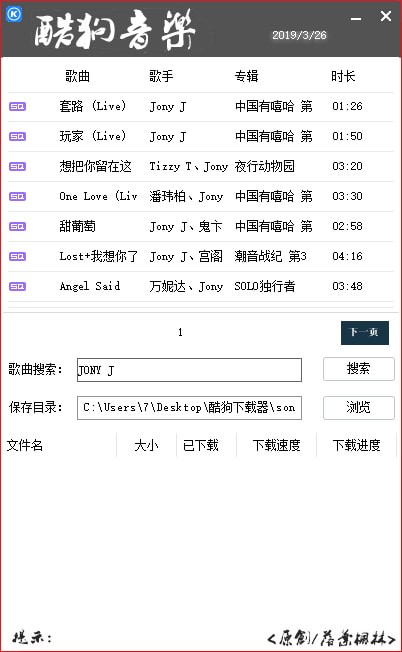Screen dimensions: 402x652
Task: Click duration 03:30
Action: pyautogui.click(x=347, y=196)
